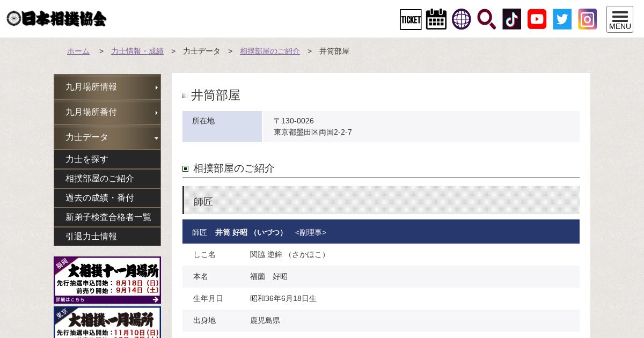The height and width of the screenshot is (338, 644).
Task: Click 本名 value 福薗 好昭
Action: pos(269,276)
